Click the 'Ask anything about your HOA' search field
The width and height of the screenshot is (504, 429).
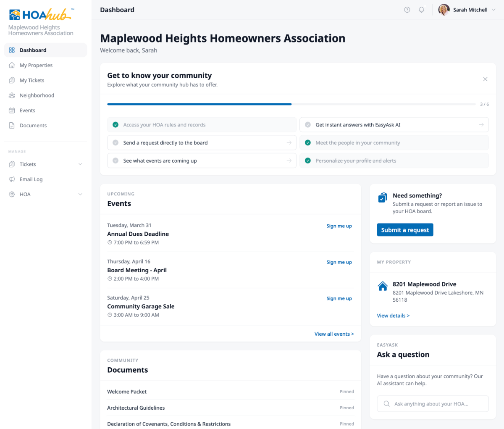point(433,403)
